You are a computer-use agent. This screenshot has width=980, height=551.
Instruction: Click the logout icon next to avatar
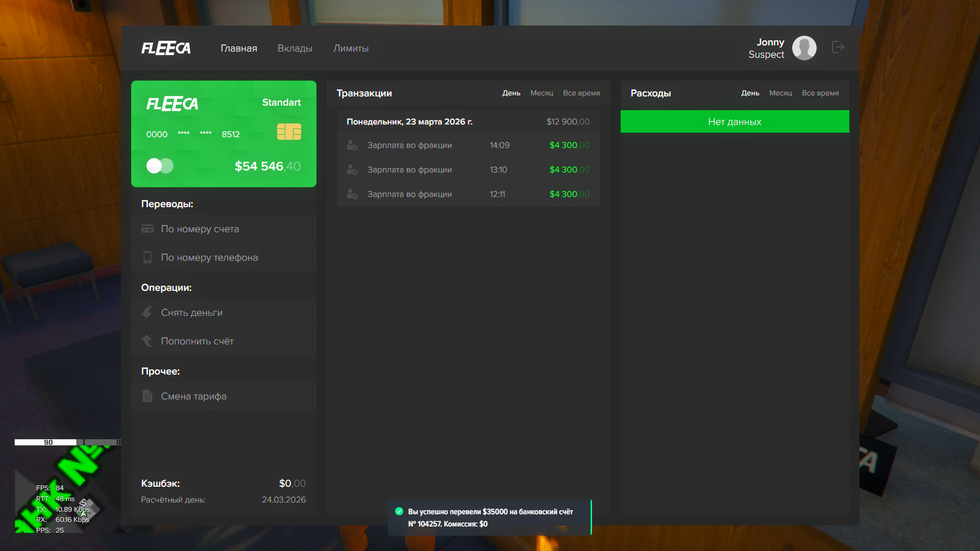coord(838,47)
